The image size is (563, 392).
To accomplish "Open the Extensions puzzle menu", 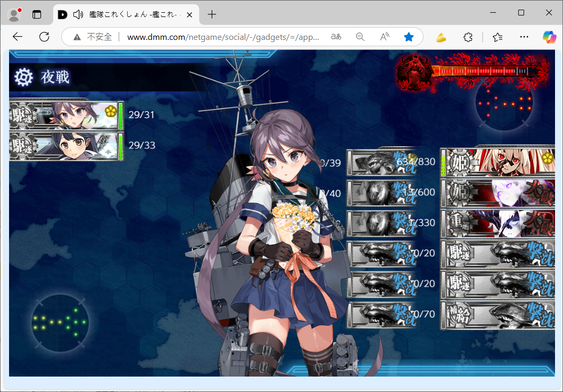I will [468, 37].
